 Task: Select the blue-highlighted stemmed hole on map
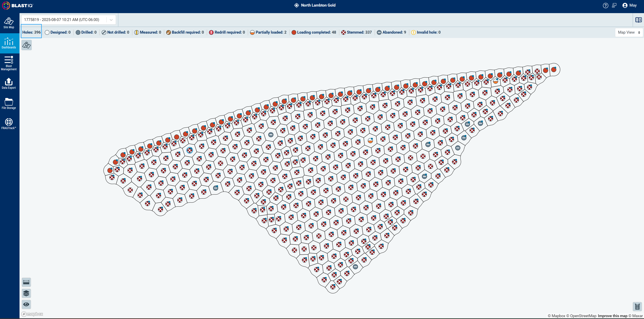click(190, 150)
